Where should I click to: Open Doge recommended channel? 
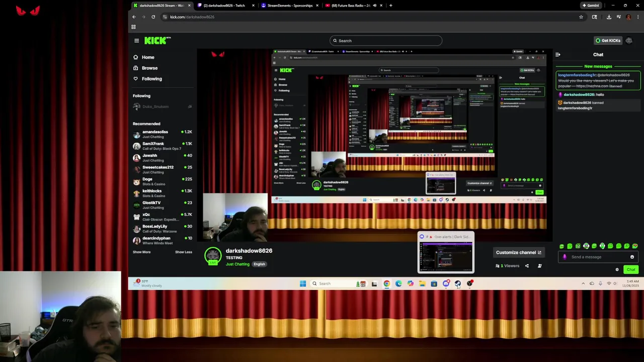[163, 182]
